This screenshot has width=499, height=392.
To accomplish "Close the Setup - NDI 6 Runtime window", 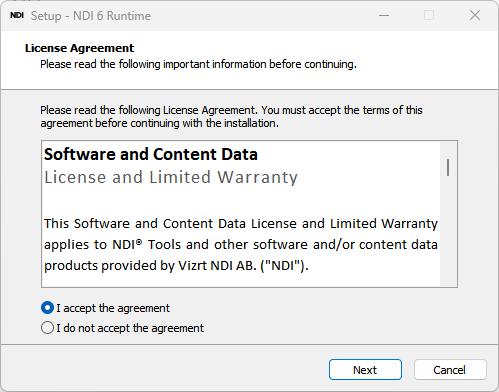I will (x=475, y=15).
